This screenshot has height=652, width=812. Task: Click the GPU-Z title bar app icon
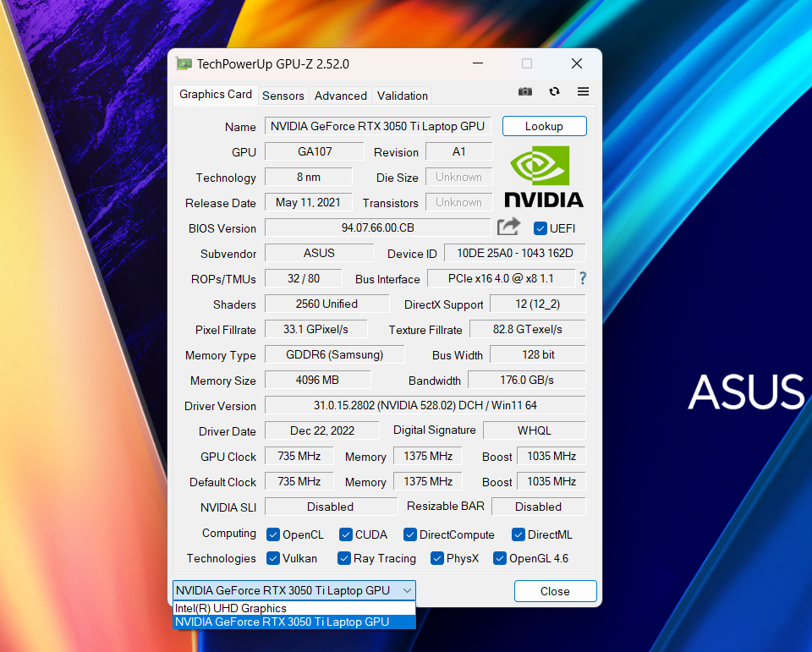(x=184, y=63)
